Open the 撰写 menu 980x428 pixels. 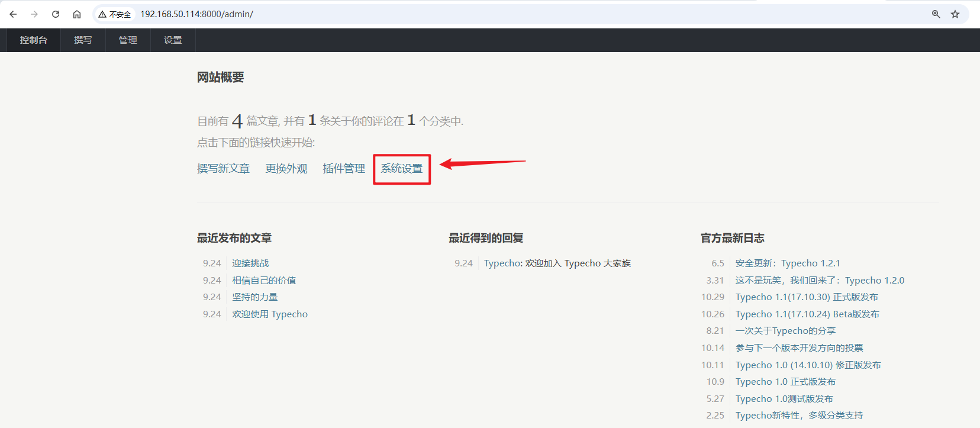pos(83,40)
